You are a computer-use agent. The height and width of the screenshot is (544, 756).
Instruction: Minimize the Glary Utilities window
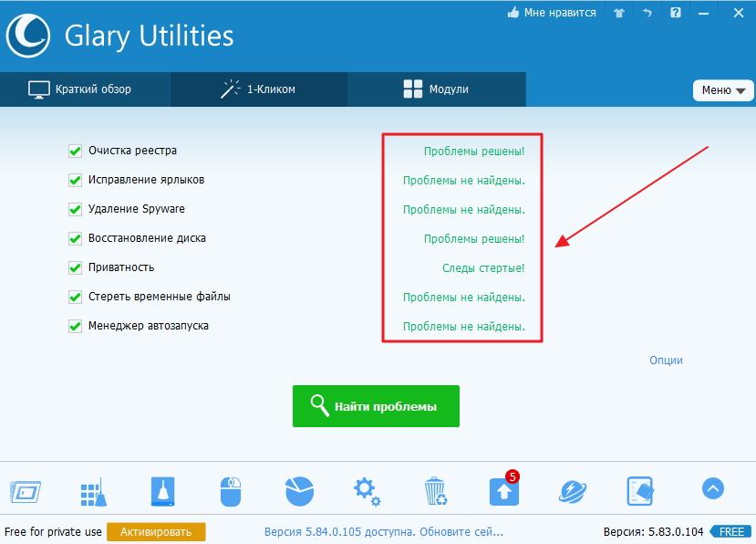point(704,13)
